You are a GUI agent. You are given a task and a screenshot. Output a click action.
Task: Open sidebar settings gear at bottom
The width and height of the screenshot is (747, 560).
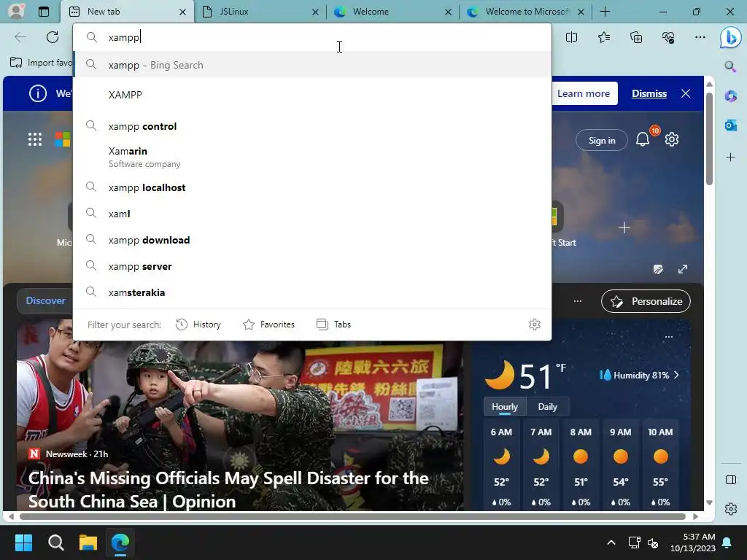pos(730,509)
